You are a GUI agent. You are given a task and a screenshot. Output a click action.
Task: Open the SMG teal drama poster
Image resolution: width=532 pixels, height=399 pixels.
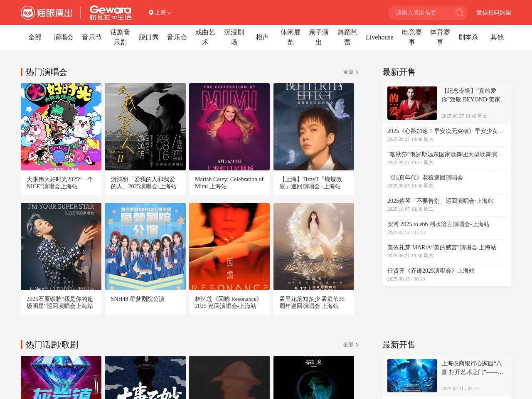coord(314,377)
